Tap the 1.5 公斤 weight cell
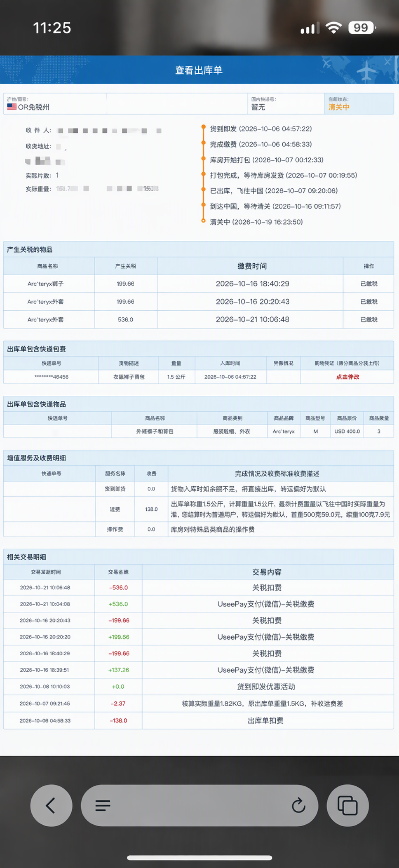Viewport: 399px width, 868px height. click(x=176, y=377)
